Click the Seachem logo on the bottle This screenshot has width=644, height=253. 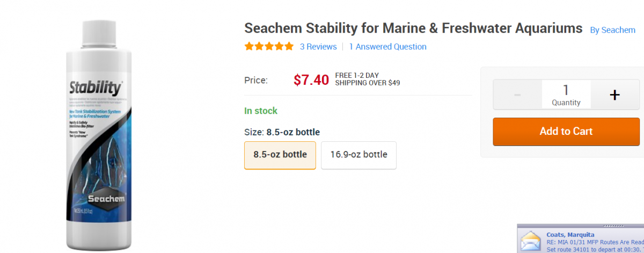pos(106,199)
